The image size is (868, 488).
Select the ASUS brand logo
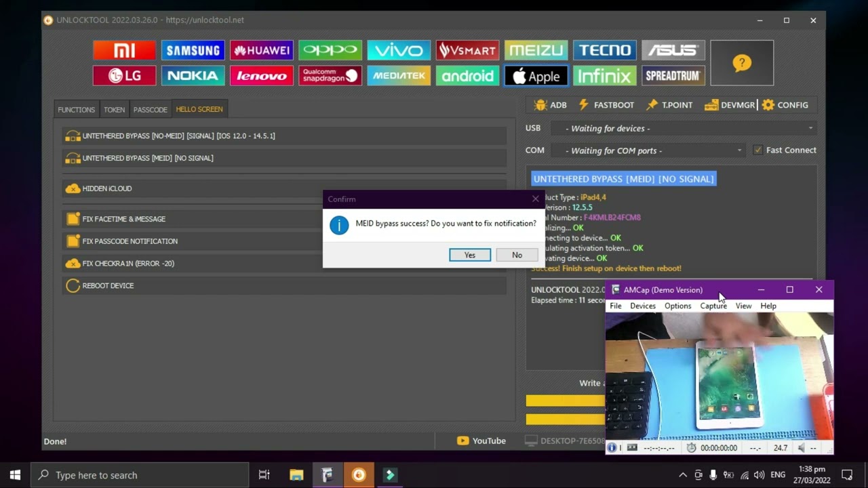point(673,50)
